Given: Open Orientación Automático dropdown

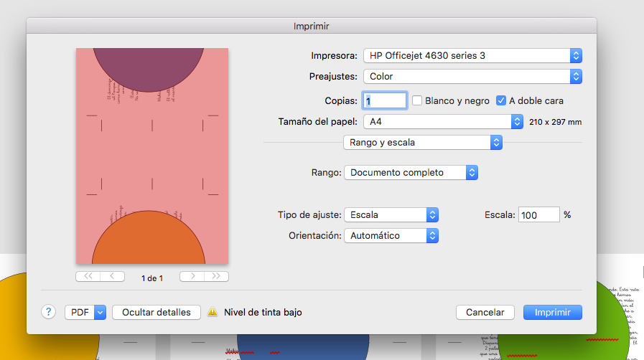Looking at the screenshot, I should pos(391,236).
